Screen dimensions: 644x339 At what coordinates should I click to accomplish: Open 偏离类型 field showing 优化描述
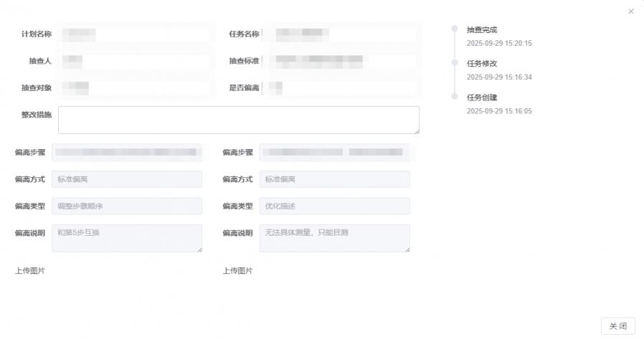point(335,206)
